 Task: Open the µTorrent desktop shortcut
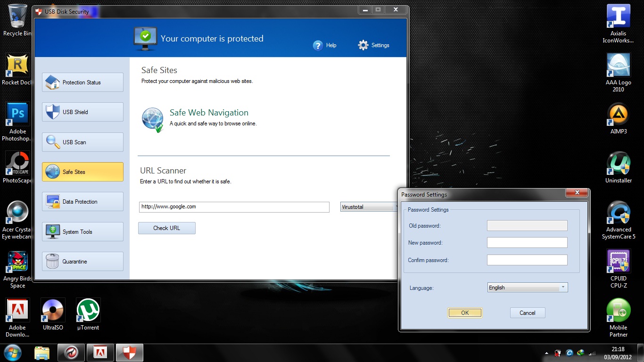(x=88, y=314)
